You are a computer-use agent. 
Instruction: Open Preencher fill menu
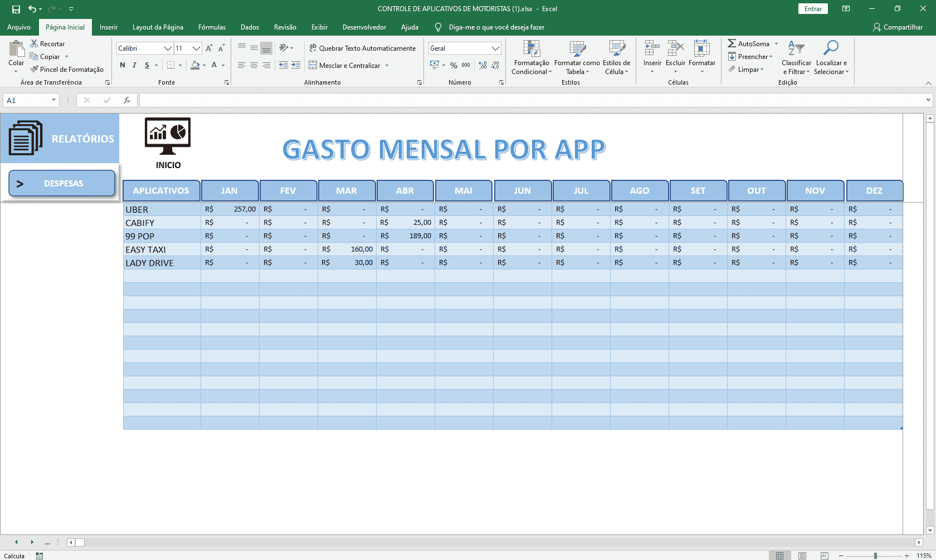point(750,56)
